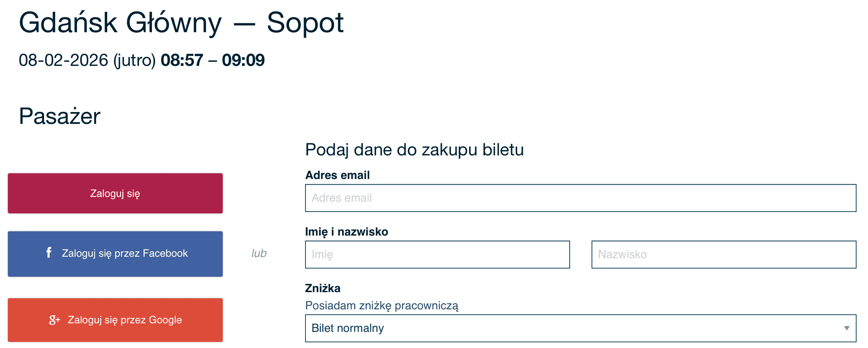
Task: Click the Google+ logo icon
Action: [54, 320]
